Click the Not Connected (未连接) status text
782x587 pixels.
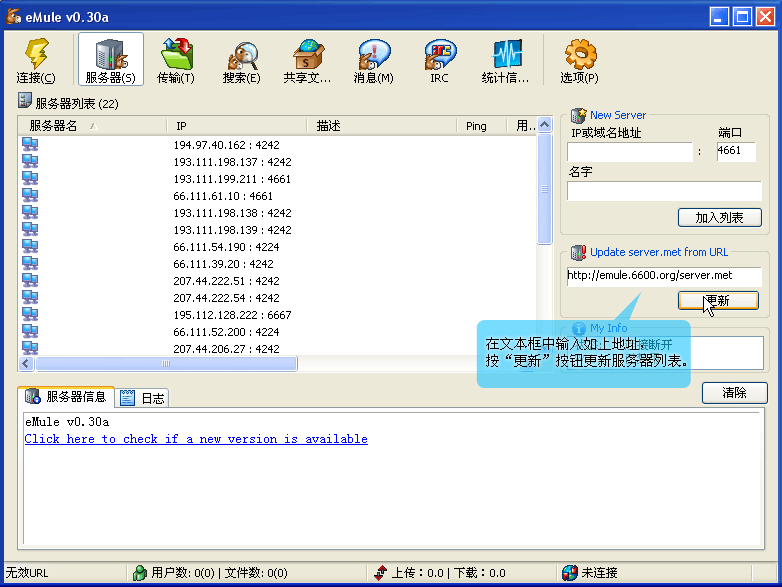coord(599,573)
